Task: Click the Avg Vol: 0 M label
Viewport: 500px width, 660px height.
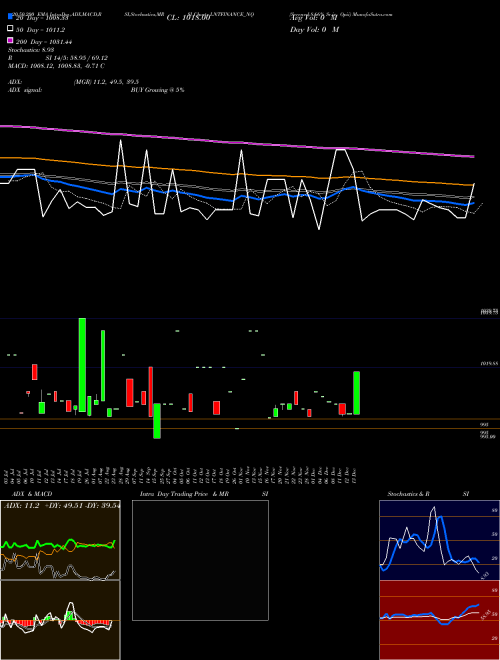Action: (x=314, y=18)
